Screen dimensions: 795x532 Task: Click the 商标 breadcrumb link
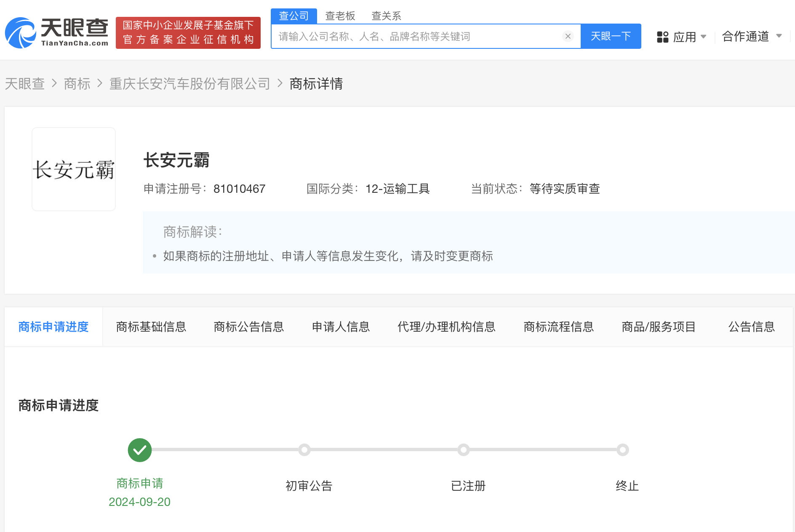pyautogui.click(x=77, y=84)
